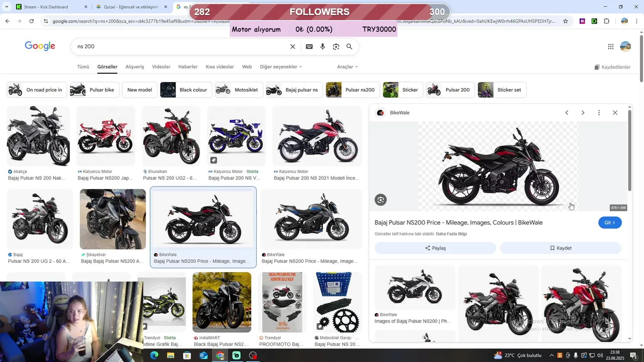The width and height of the screenshot is (644, 362).
Task: Open Outlook from the taskbar
Action: point(203,355)
